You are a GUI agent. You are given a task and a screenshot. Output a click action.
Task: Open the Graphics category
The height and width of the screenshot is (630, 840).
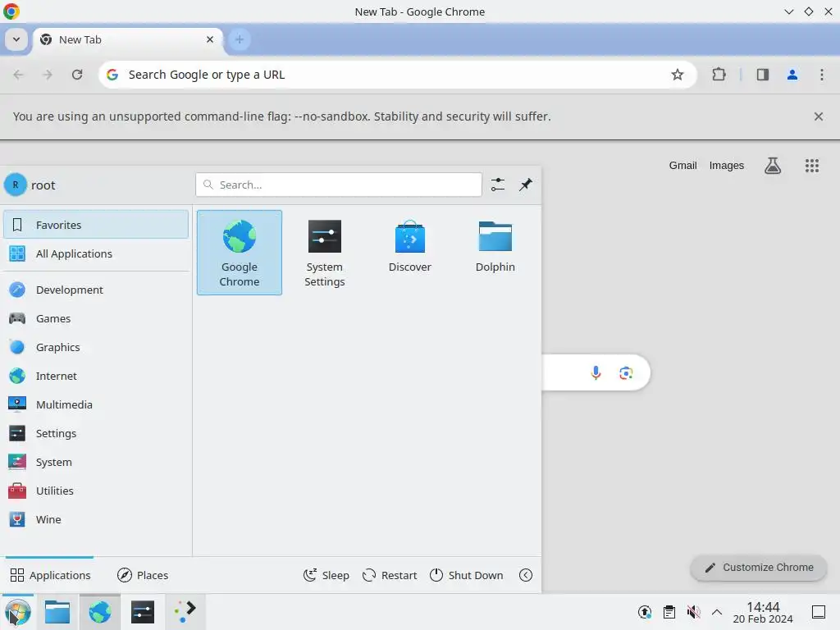click(96, 347)
